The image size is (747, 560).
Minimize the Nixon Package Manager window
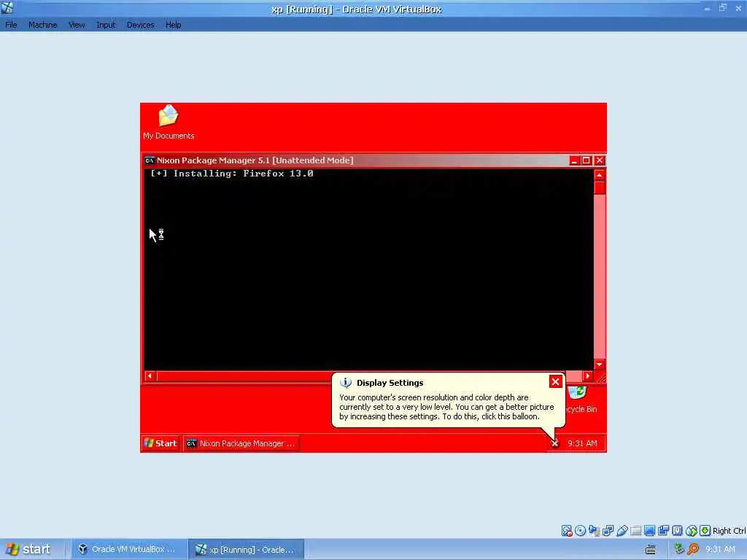pyautogui.click(x=574, y=160)
